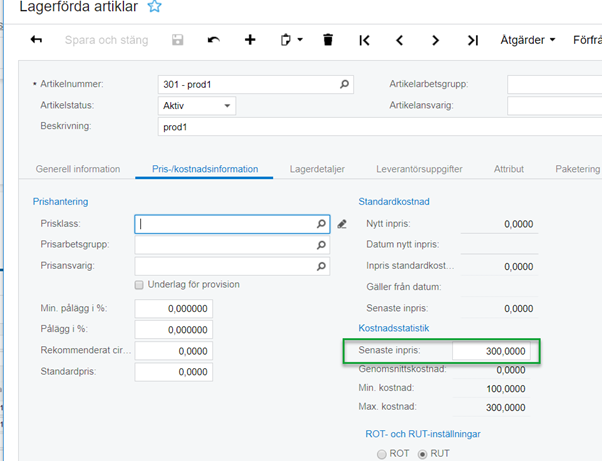Click the Standardpris input field

(x=173, y=372)
